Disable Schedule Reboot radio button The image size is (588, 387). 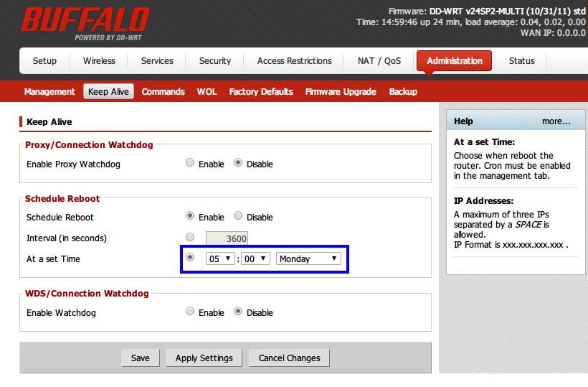point(238,216)
